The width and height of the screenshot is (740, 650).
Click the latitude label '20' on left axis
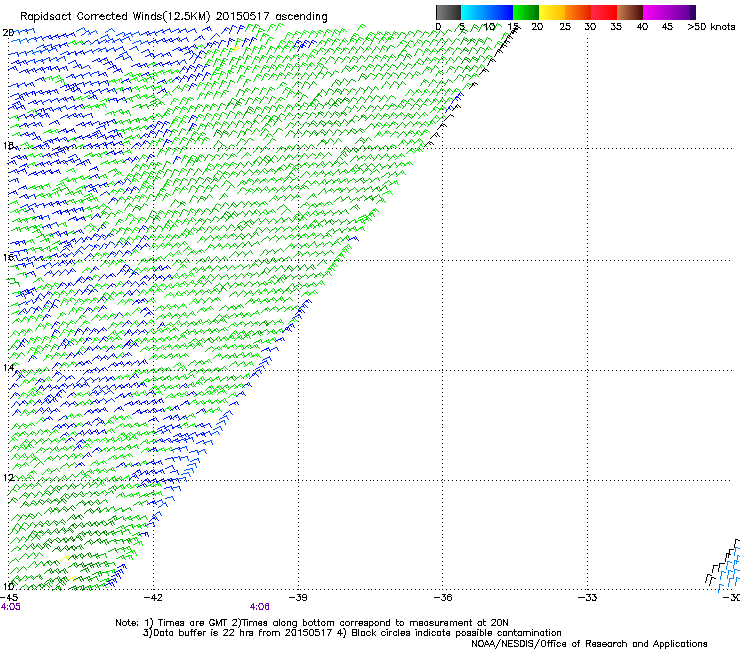click(8, 33)
